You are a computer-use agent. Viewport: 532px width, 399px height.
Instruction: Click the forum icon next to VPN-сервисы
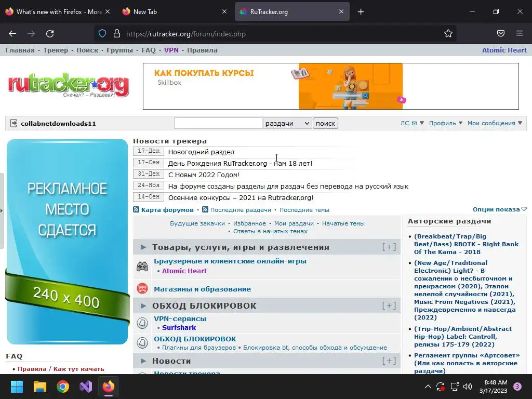pos(142,323)
